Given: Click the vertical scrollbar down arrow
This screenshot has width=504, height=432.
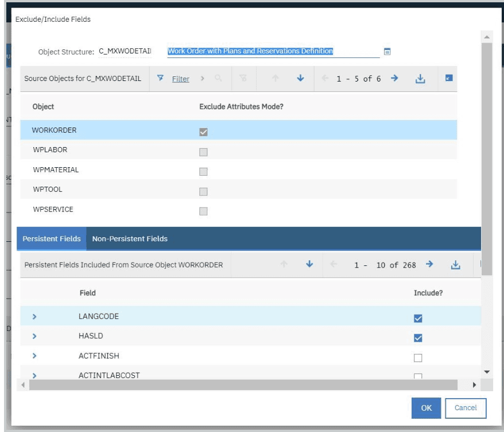Looking at the screenshot, I should pos(487,372).
